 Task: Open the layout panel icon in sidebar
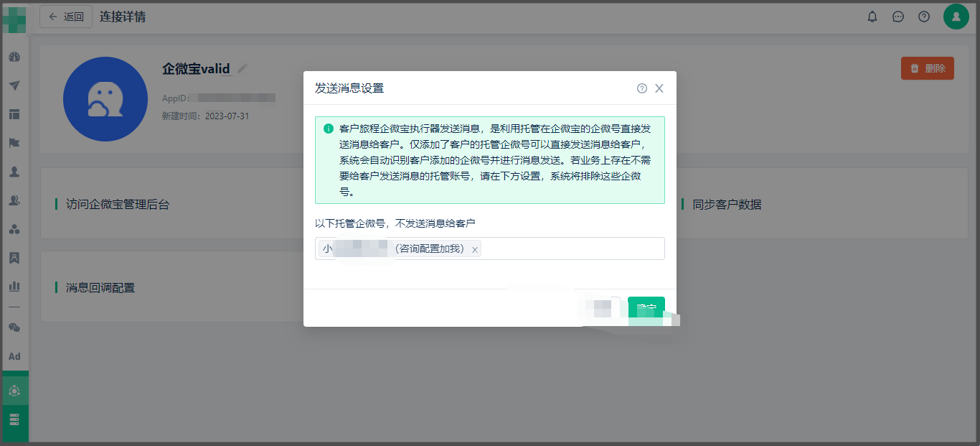(x=14, y=114)
